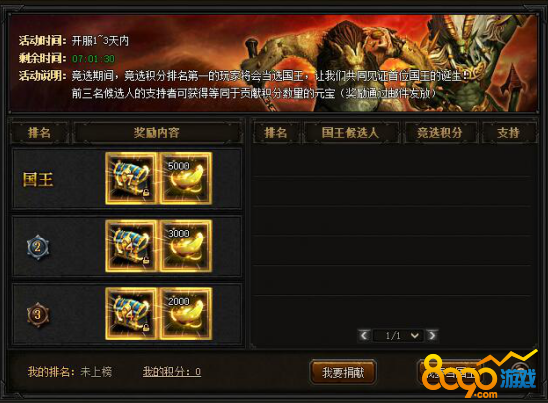Click the 我要捐献 donate button
548x403 pixels.
point(343,373)
